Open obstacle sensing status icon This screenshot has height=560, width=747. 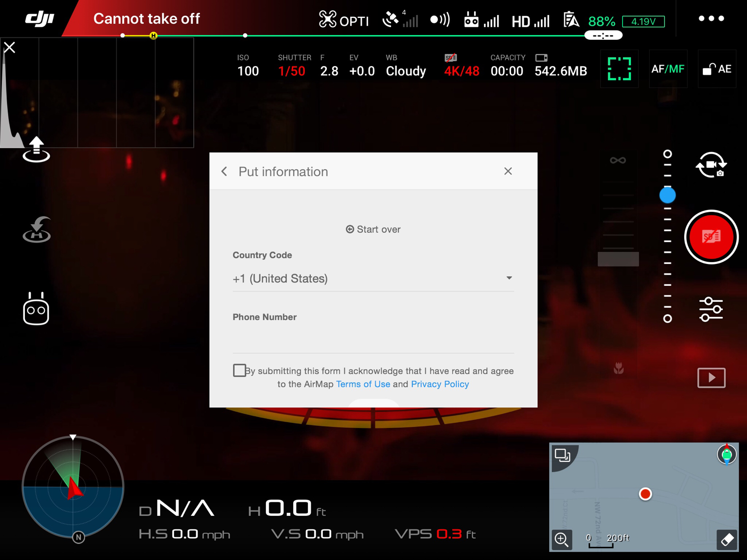tap(440, 19)
